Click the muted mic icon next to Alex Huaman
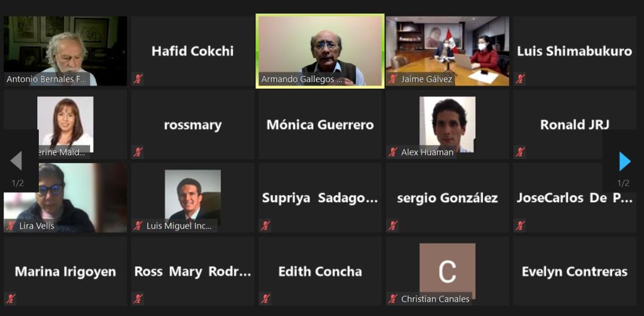 pos(393,152)
